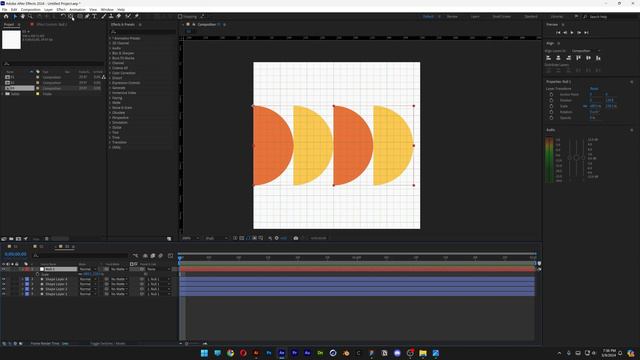Toggle Anchor Point stopwatch in Properties
This screenshot has height=360, width=640.
pyautogui.click(x=551, y=94)
